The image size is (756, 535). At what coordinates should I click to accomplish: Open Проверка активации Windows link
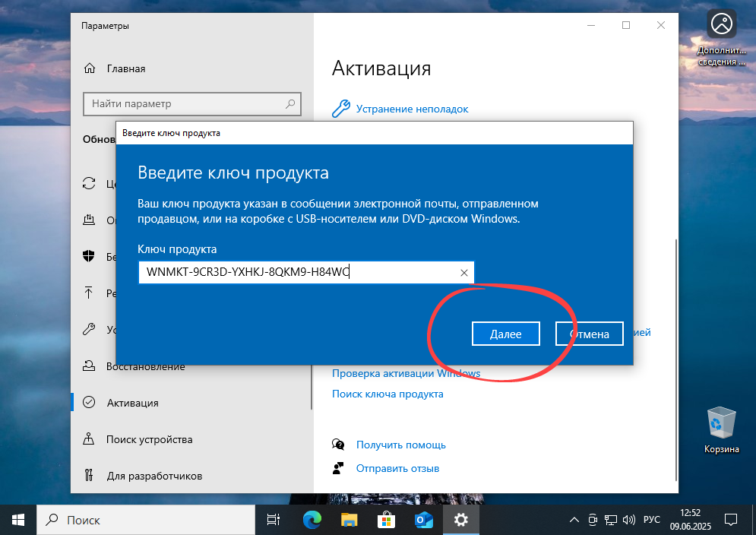coord(406,373)
